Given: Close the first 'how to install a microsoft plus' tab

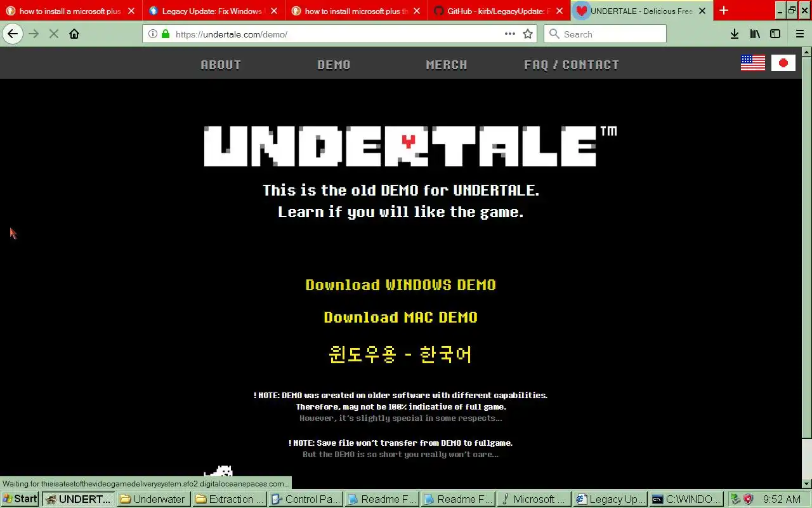Looking at the screenshot, I should coord(131,11).
